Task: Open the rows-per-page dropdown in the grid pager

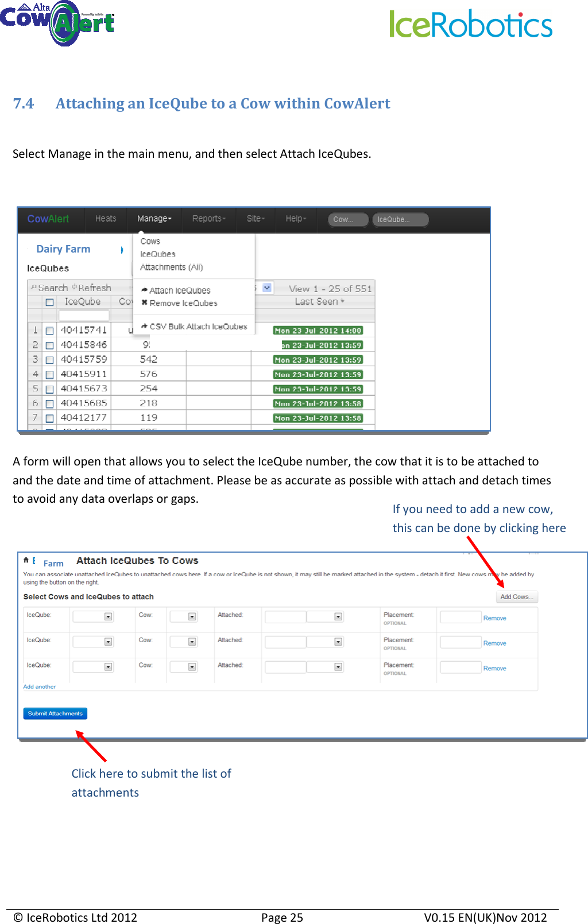Action: 267,288
